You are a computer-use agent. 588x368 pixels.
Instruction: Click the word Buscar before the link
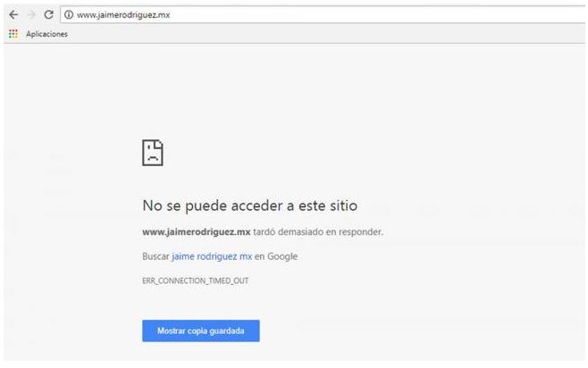tap(155, 256)
